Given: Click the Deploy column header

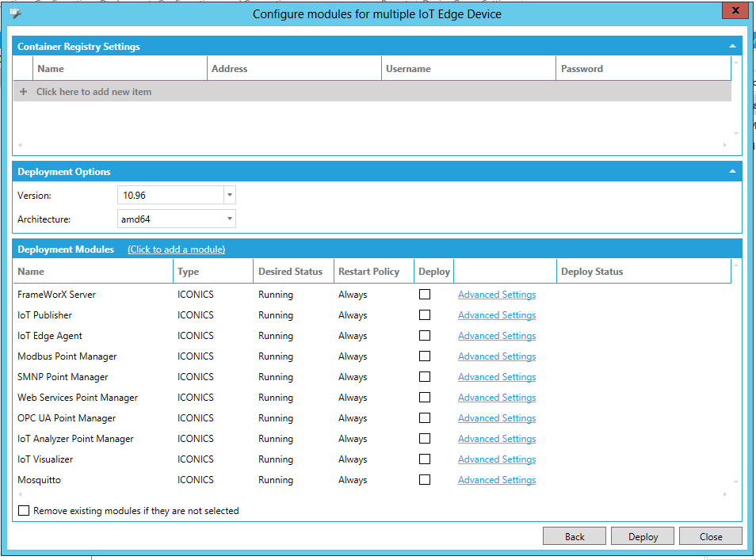Looking at the screenshot, I should [434, 272].
